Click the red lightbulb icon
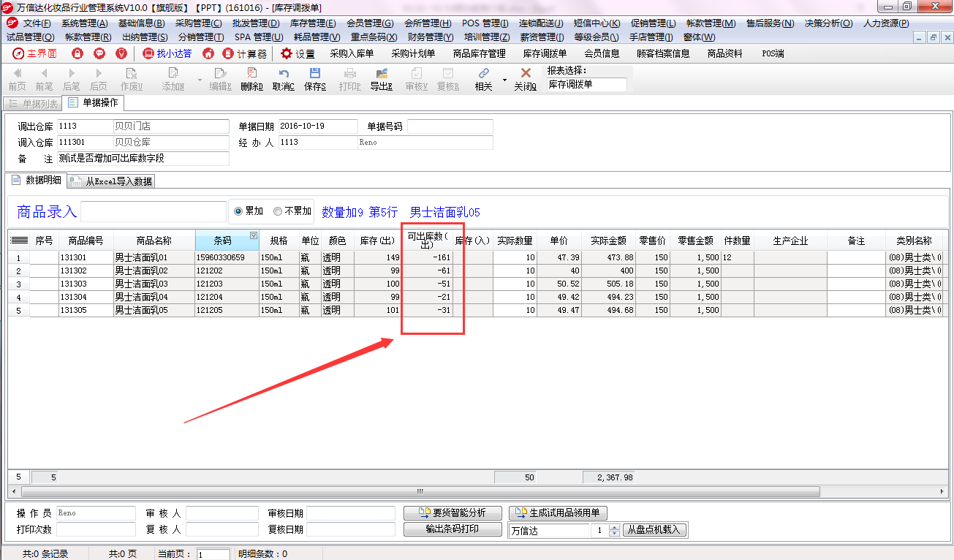This screenshot has width=954, height=560. 121,53
